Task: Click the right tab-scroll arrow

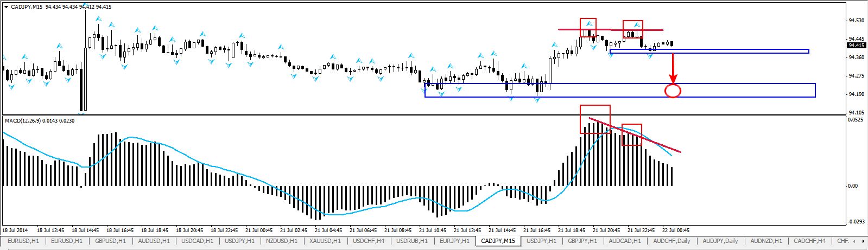Action: tap(863, 241)
